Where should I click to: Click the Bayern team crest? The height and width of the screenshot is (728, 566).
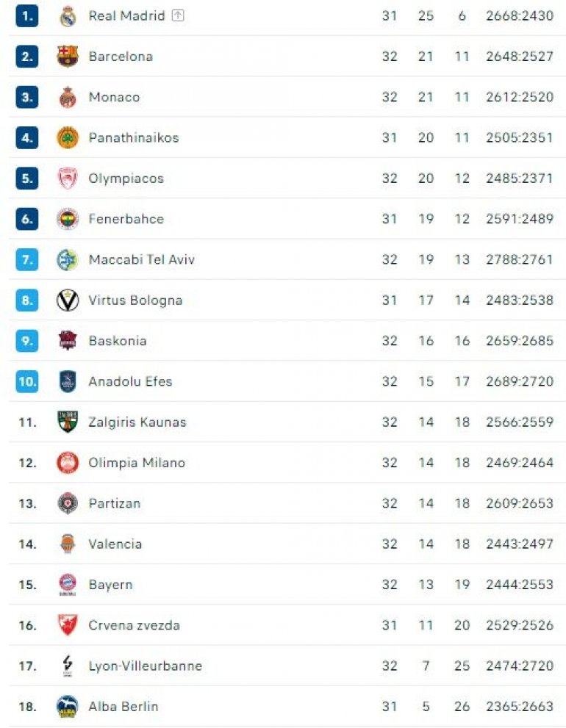[68, 585]
